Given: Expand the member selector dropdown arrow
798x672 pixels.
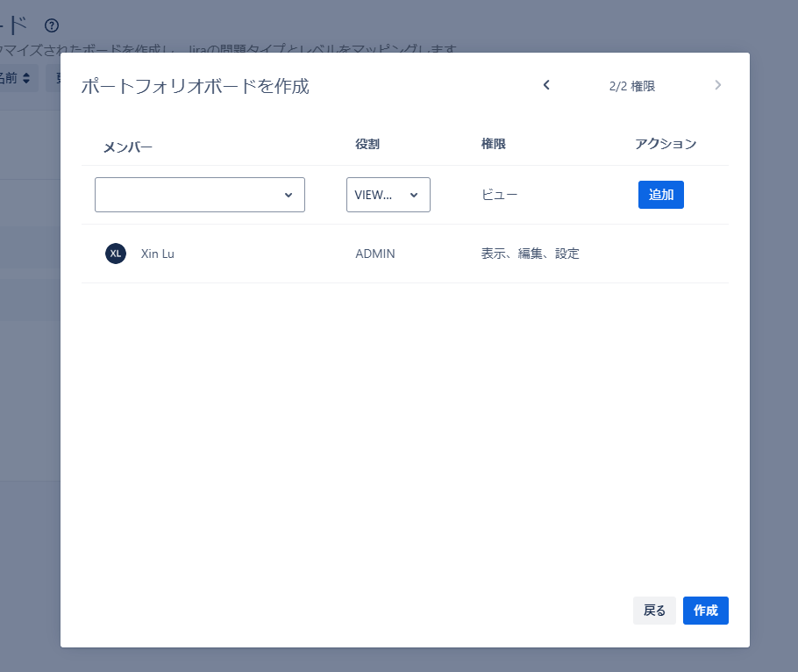Looking at the screenshot, I should click(289, 195).
